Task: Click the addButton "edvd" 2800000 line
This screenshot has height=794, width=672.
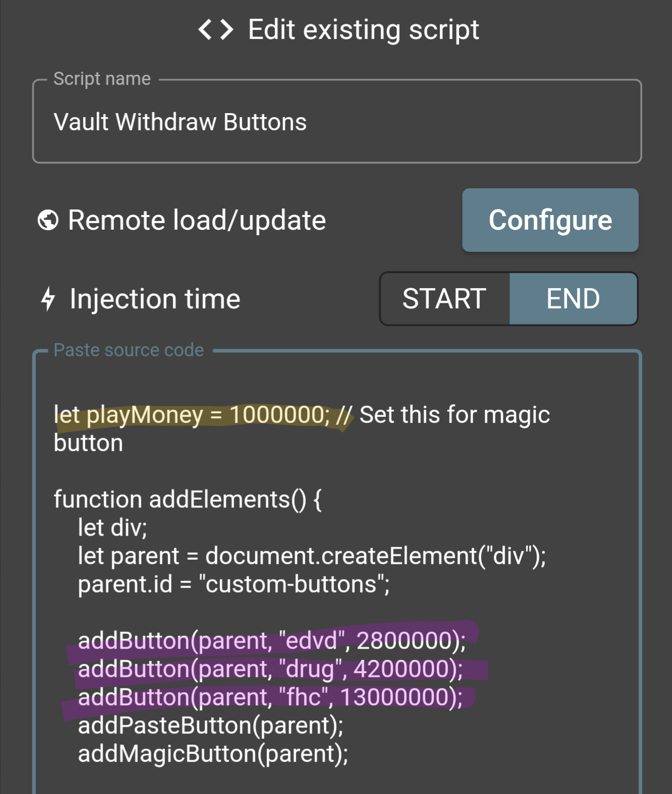Action: click(x=271, y=641)
